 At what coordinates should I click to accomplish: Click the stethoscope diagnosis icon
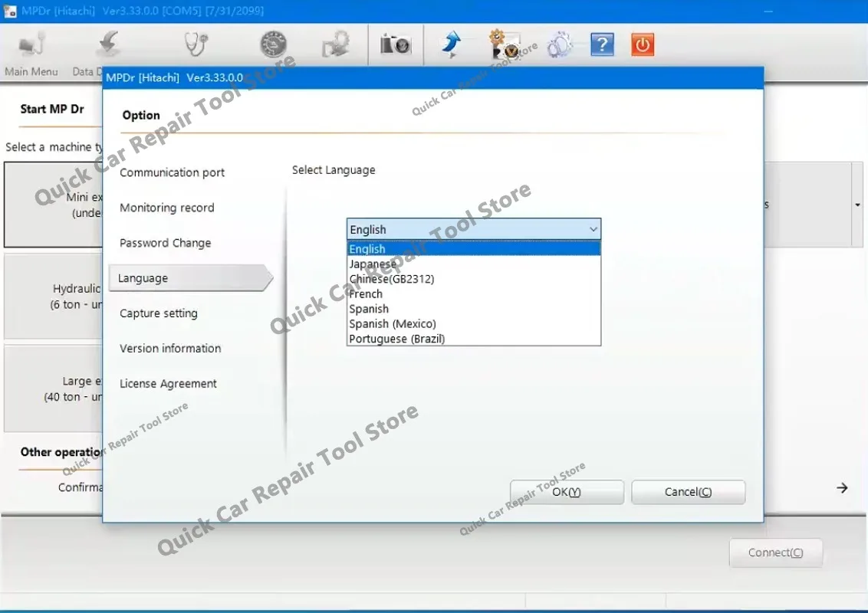(196, 44)
